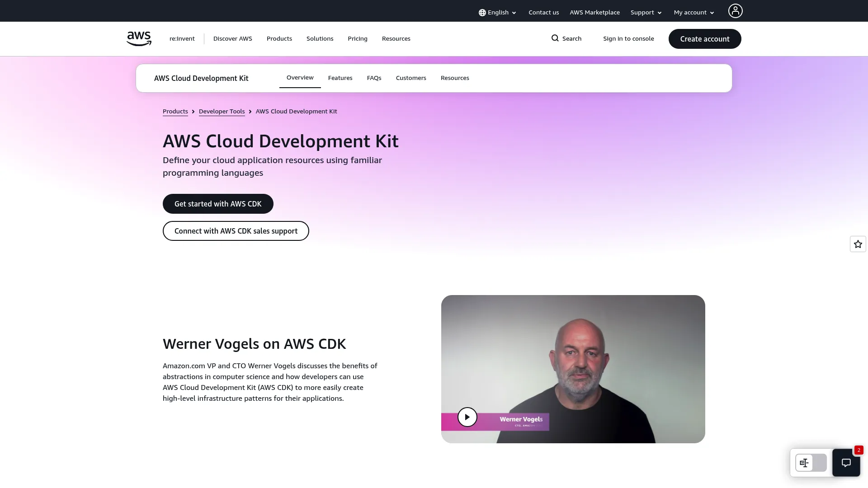Viewport: 868px width, 488px height.
Task: Open the chat bubble widget
Action: click(x=846, y=462)
